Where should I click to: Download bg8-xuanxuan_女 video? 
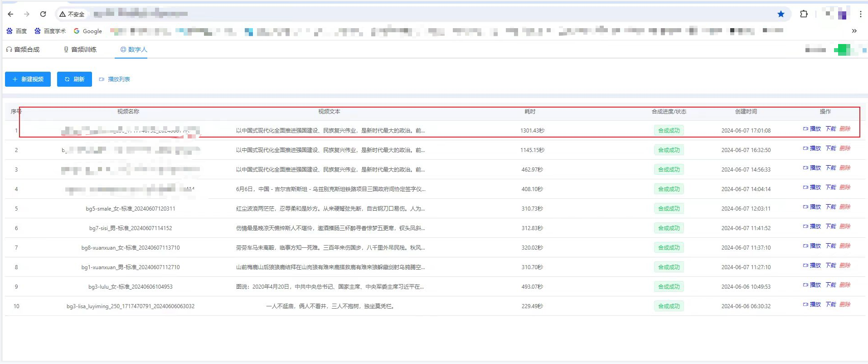pyautogui.click(x=830, y=246)
